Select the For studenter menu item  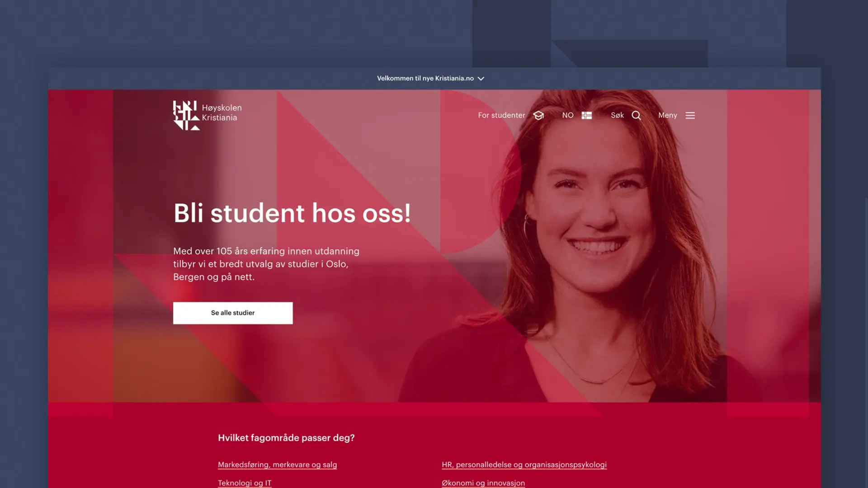click(x=501, y=115)
